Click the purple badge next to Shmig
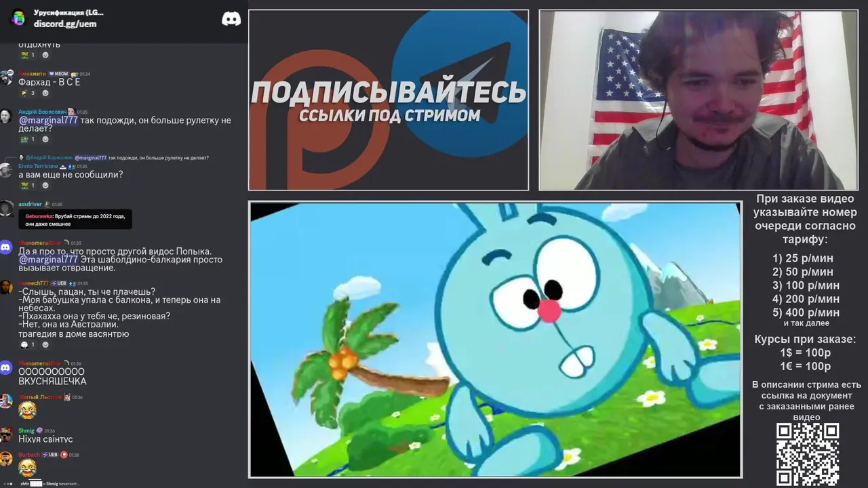This screenshot has height=488, width=868. pyautogui.click(x=39, y=430)
